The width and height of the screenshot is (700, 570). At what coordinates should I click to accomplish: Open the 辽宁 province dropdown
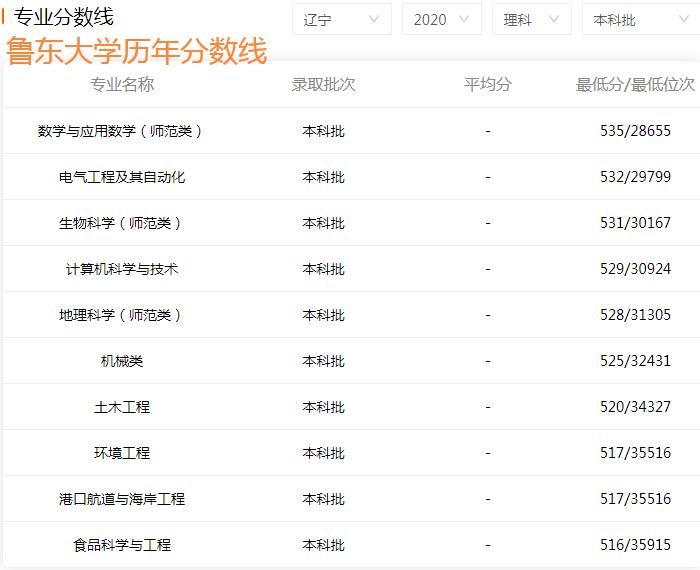342,19
